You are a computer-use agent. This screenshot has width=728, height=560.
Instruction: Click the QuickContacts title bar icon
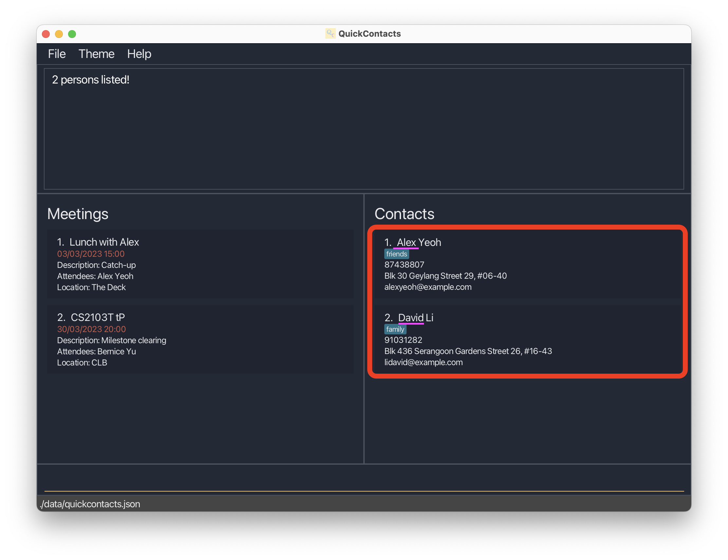point(330,34)
